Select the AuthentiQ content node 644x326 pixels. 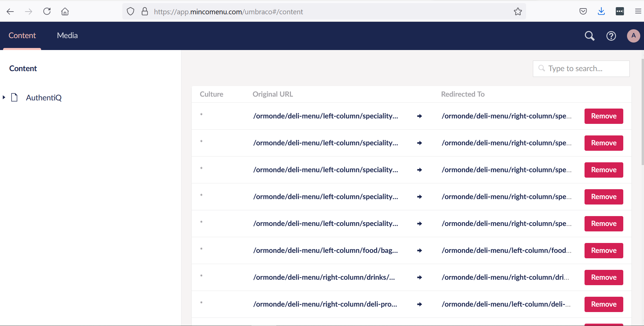[44, 98]
